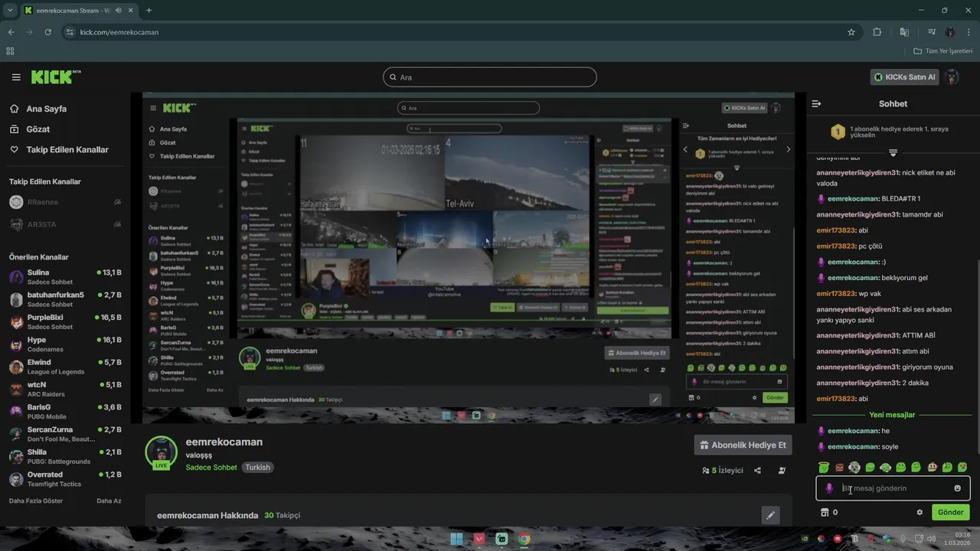Collapse the Sohbet chat panel with the arrow icon

pyautogui.click(x=816, y=103)
